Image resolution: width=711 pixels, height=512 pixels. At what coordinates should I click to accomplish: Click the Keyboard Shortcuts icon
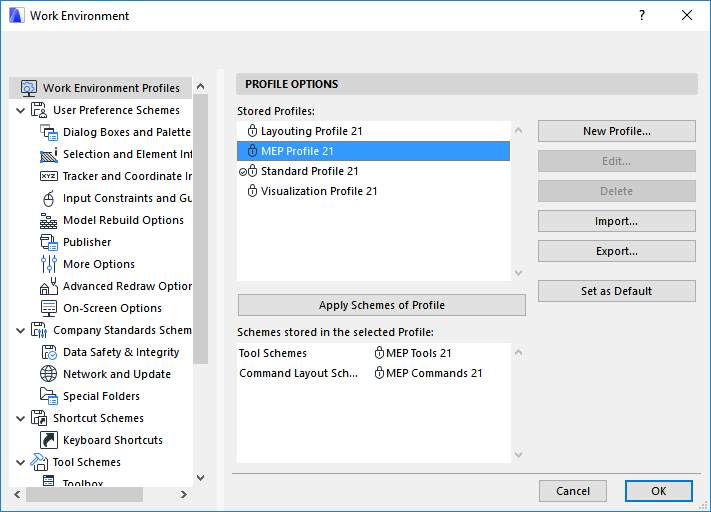[49, 440]
